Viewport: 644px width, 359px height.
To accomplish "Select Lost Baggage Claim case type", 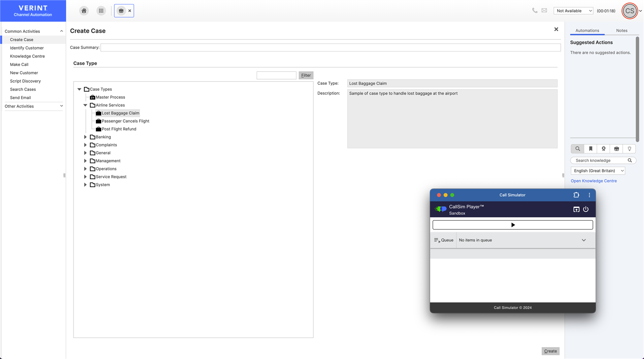I will click(120, 113).
